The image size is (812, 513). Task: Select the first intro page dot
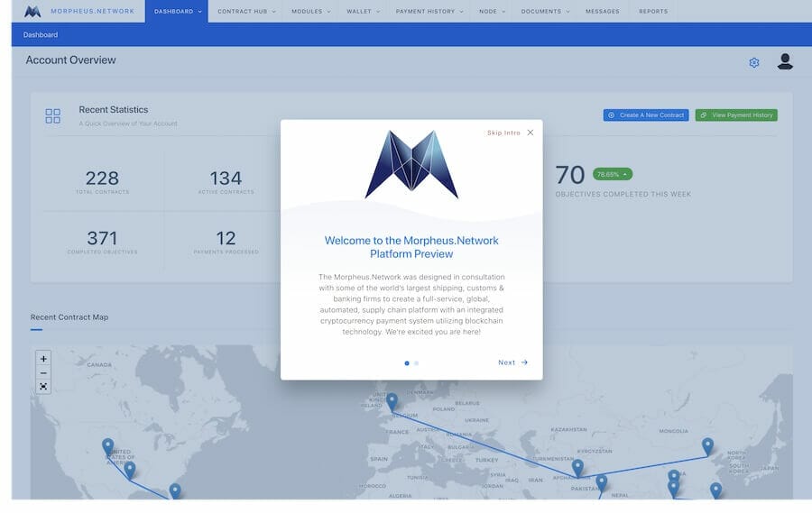coord(407,363)
